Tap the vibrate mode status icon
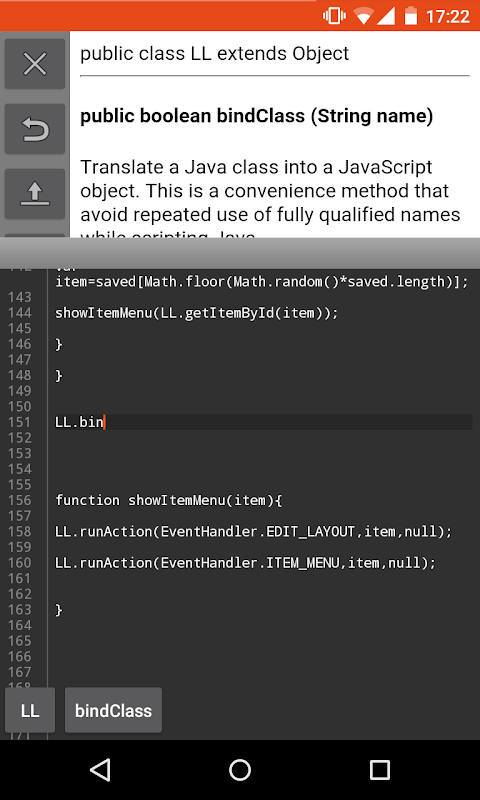This screenshot has height=800, width=480. (x=334, y=16)
